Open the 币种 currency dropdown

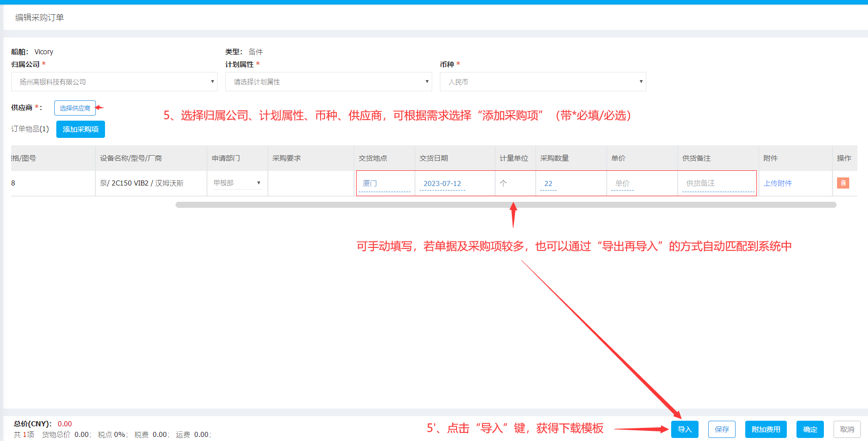[543, 82]
